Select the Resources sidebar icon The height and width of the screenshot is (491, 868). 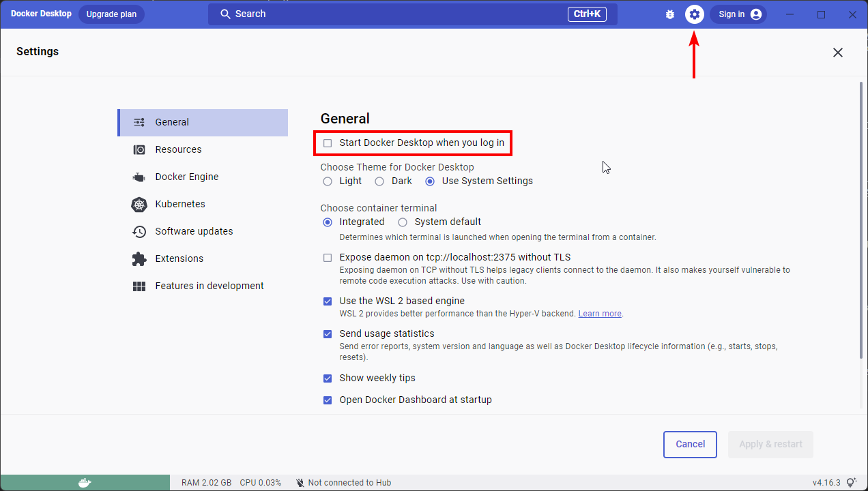coord(139,149)
